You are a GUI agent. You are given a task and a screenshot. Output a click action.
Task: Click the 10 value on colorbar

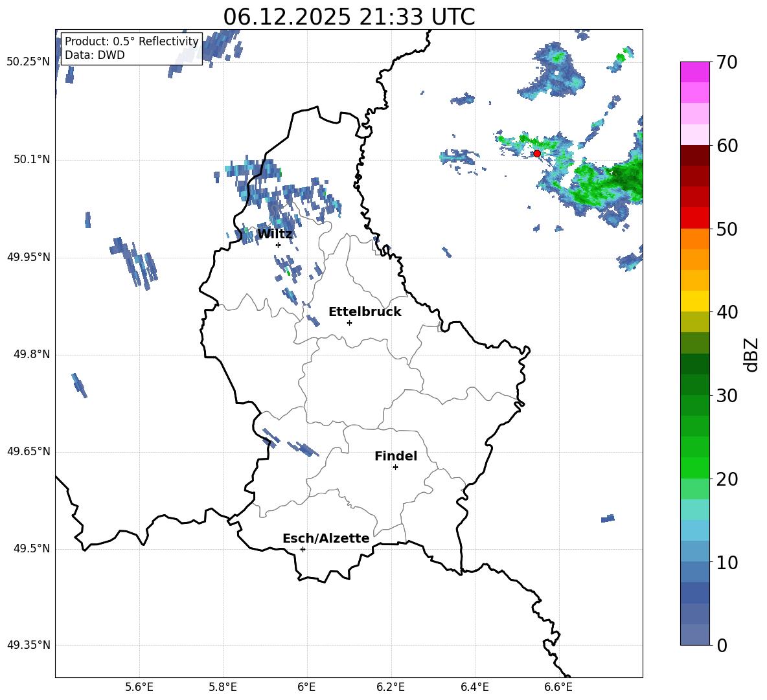coord(727,563)
